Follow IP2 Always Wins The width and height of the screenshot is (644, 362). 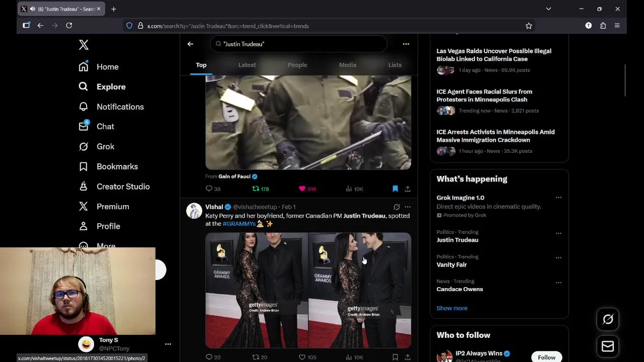pyautogui.click(x=546, y=357)
